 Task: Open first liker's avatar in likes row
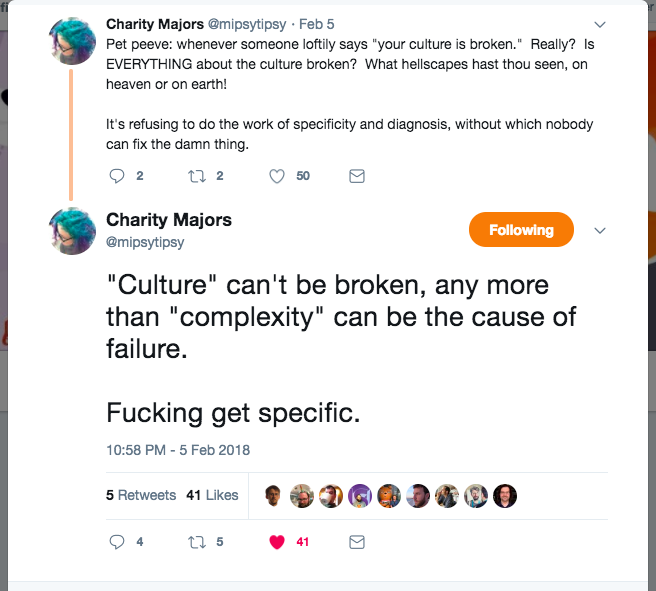273,496
